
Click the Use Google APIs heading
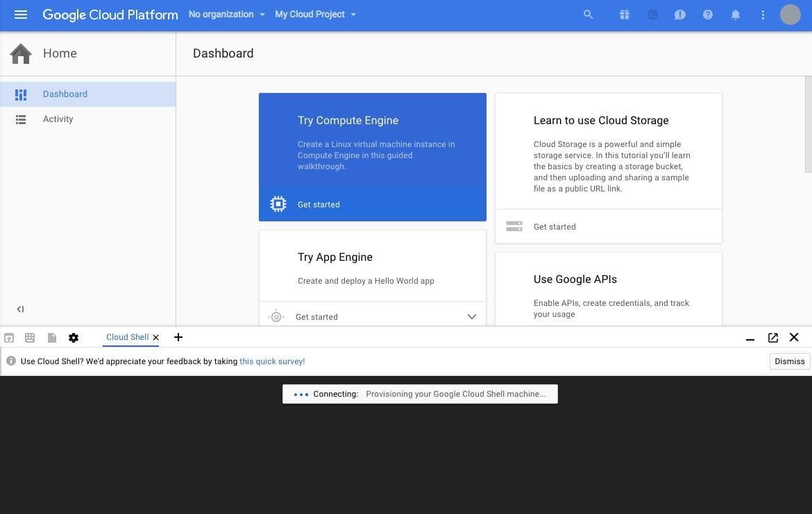(x=575, y=280)
